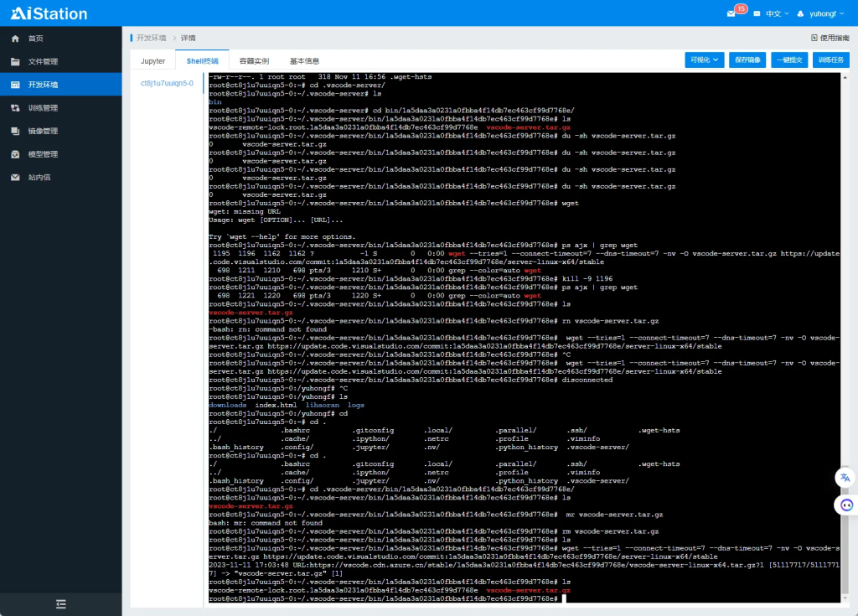Click the floating assistant robot icon
Image resolution: width=858 pixels, height=616 pixels.
[846, 505]
